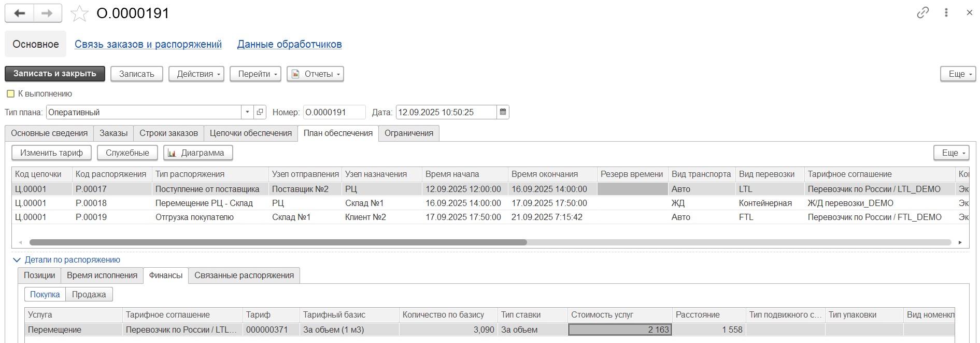
Task: Open calendar picker for Дата field
Action: tap(503, 112)
